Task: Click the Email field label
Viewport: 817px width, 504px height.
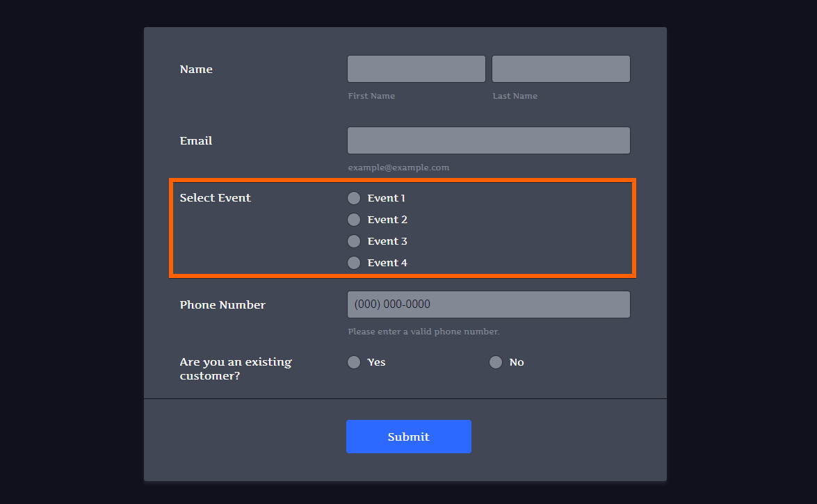Action: pos(196,141)
